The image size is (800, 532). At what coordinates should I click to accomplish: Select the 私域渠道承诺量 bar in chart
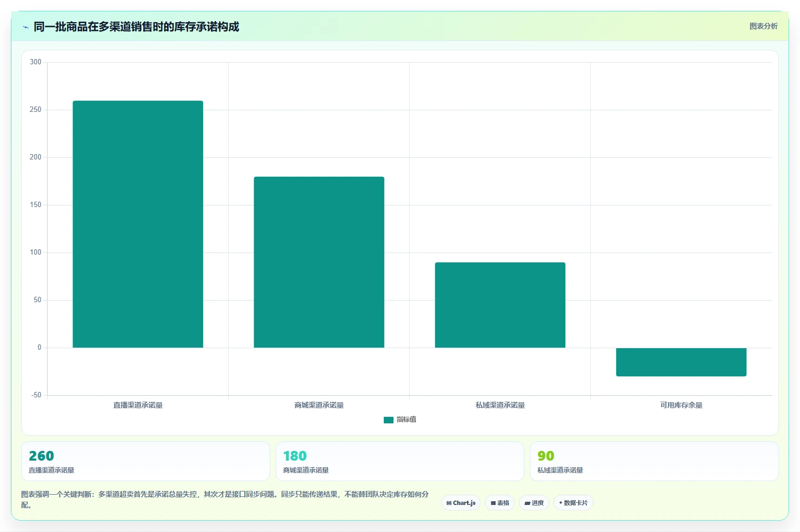click(500, 305)
